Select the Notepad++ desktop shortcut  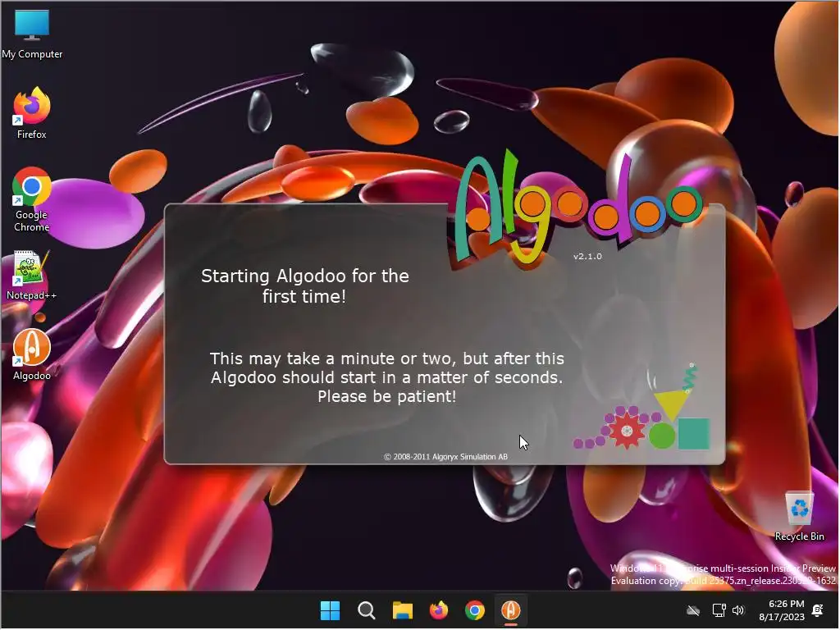[x=32, y=276]
